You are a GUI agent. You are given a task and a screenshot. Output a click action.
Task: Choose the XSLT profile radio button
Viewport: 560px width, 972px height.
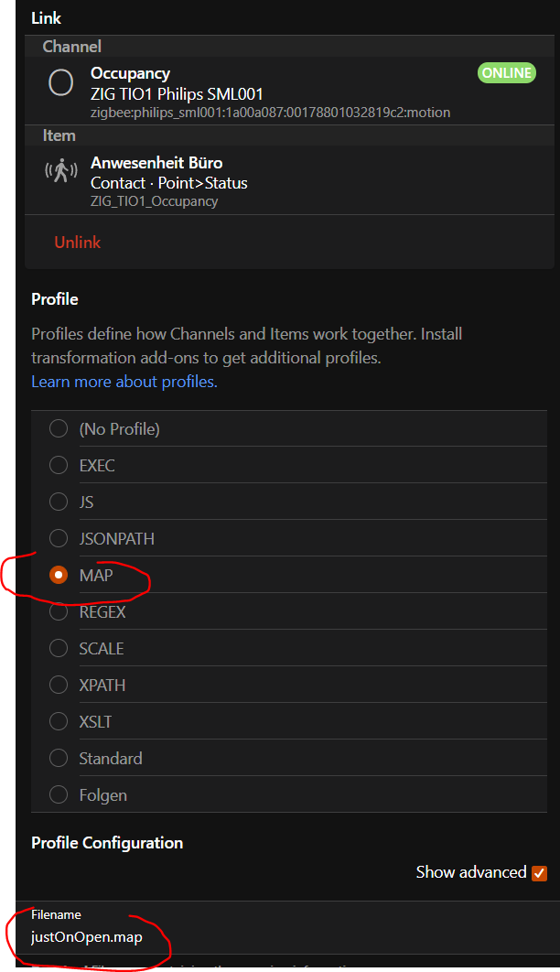click(x=59, y=721)
